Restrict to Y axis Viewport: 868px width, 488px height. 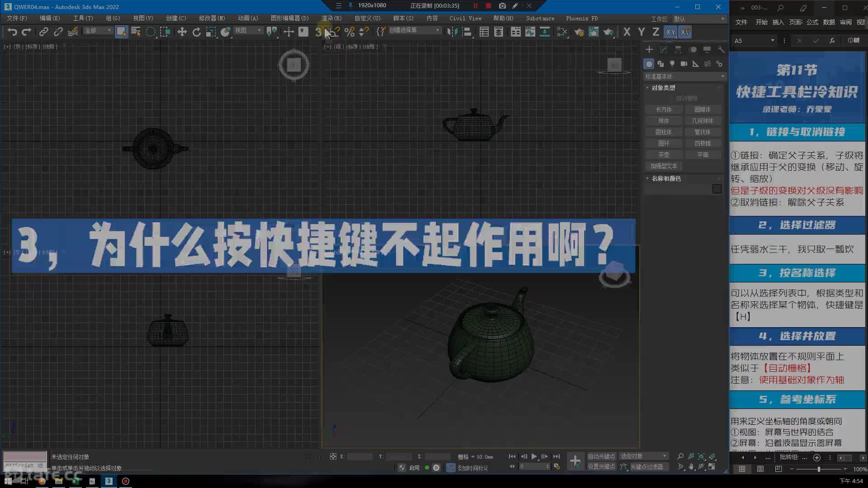click(x=641, y=32)
